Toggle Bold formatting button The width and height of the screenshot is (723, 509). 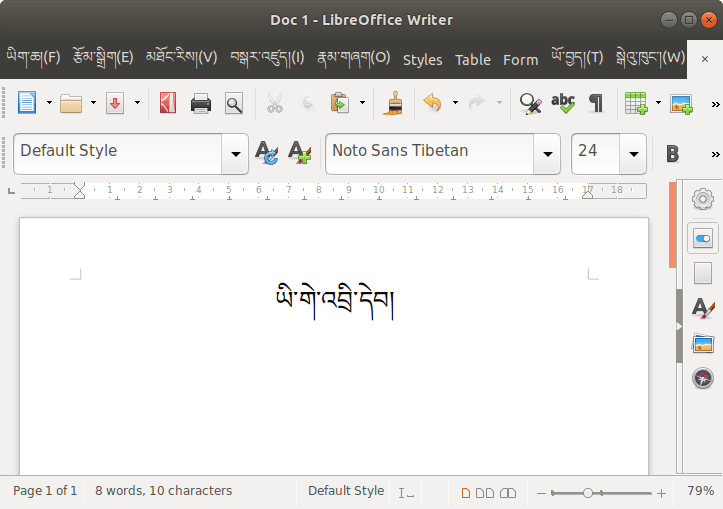tap(672, 153)
